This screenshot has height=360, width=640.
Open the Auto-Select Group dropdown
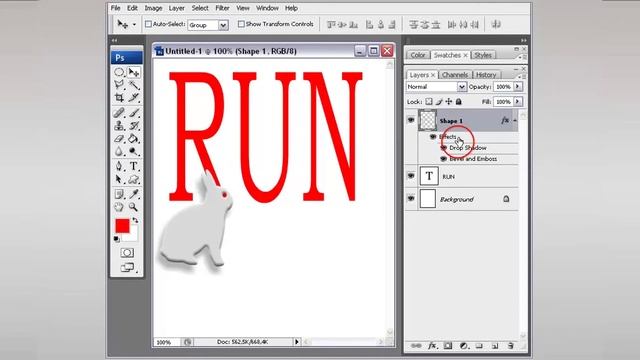click(223, 25)
